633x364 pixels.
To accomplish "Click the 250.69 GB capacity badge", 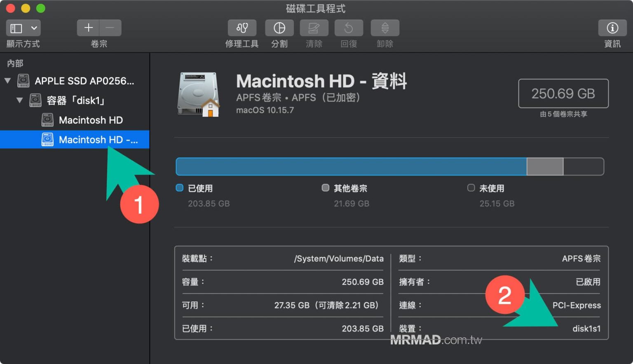I will pos(563,94).
